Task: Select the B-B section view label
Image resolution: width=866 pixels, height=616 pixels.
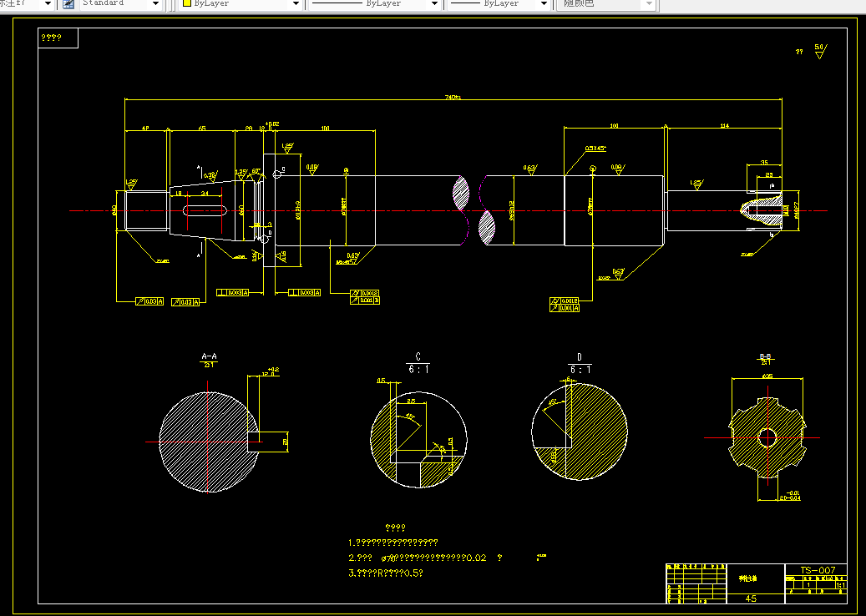Action: (766, 357)
